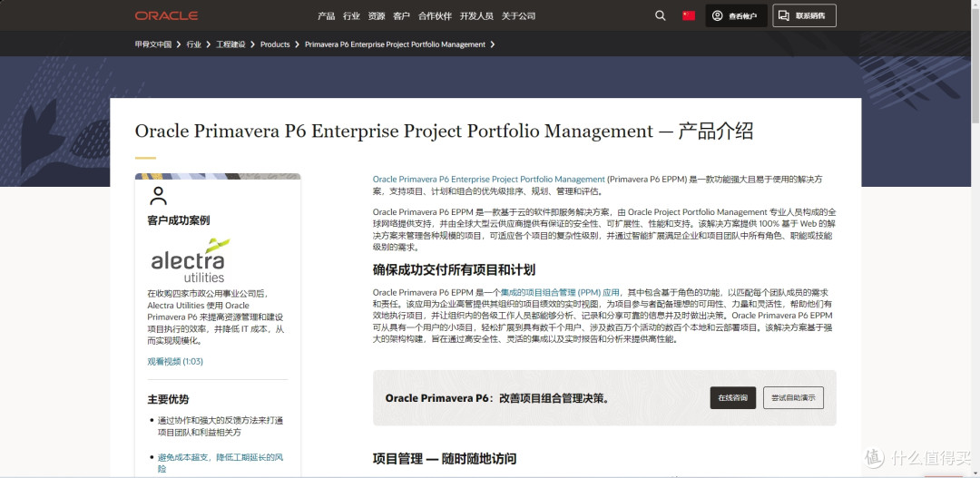Go to Products breadcrumb link
This screenshot has width=980, height=478.
click(275, 44)
